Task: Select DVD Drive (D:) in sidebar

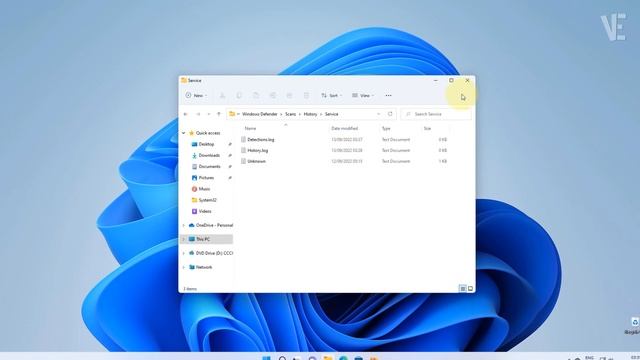Action: coord(214,253)
